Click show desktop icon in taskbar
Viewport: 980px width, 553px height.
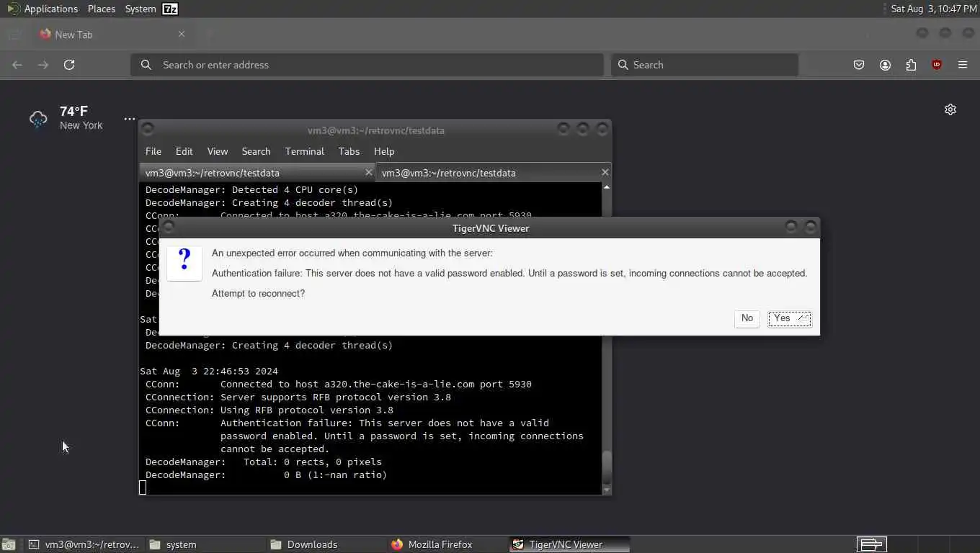tap(9, 544)
